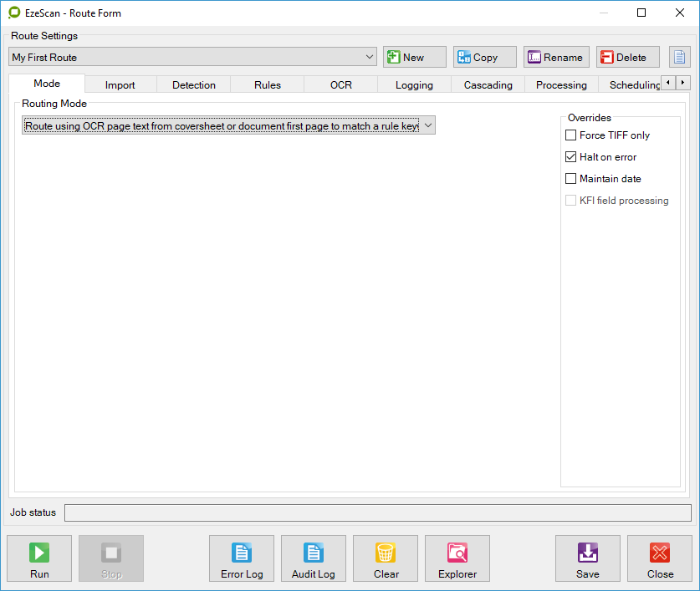The height and width of the screenshot is (591, 700).
Task: Open the Error Log document icon
Action: (242, 553)
